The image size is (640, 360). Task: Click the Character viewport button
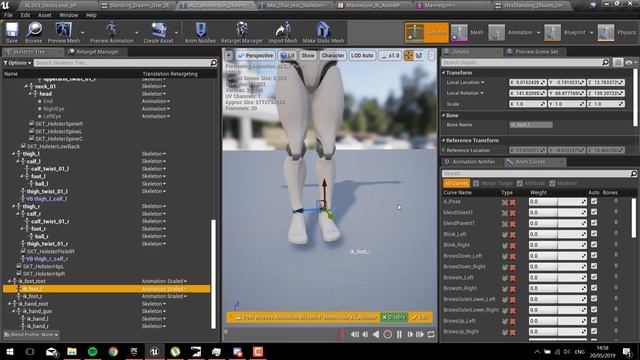[x=333, y=56]
